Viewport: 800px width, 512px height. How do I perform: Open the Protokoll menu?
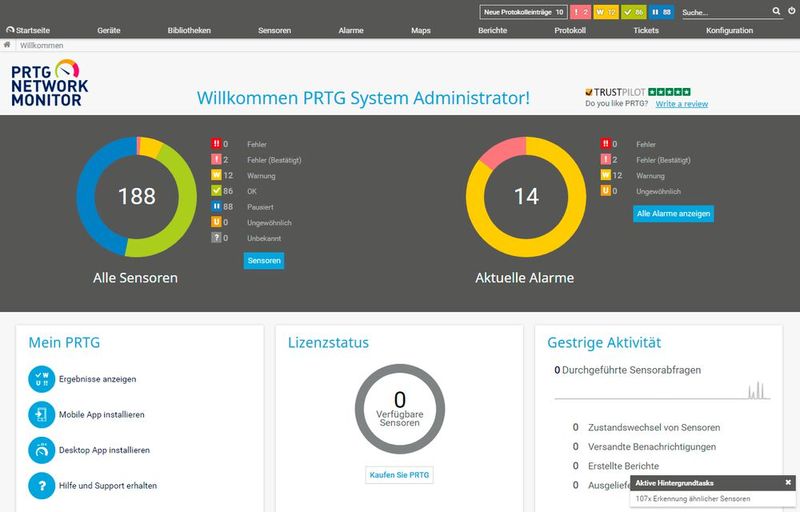click(570, 30)
